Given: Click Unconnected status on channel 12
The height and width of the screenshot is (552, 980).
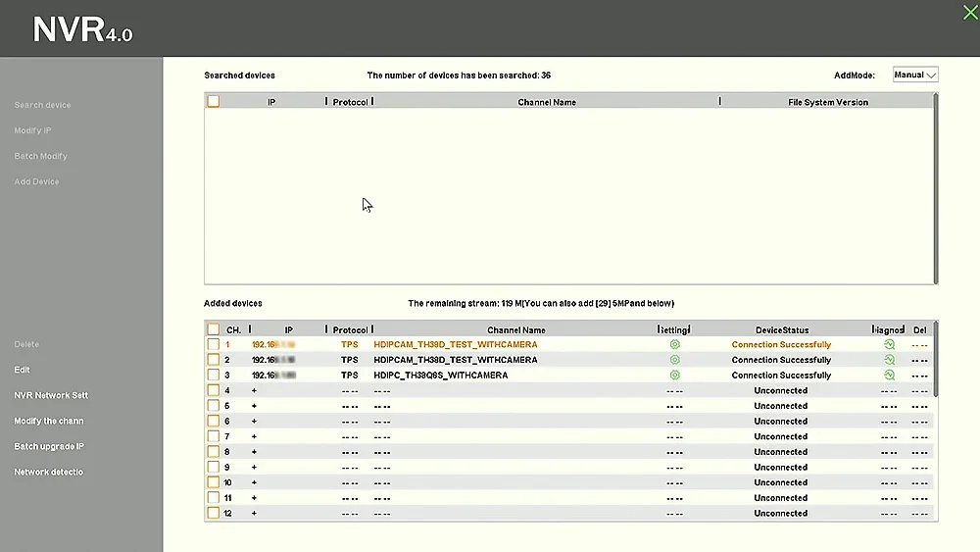Looking at the screenshot, I should tap(781, 513).
